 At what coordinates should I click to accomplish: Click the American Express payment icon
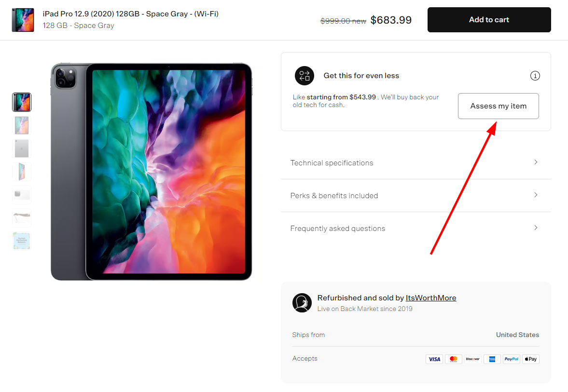click(x=492, y=359)
